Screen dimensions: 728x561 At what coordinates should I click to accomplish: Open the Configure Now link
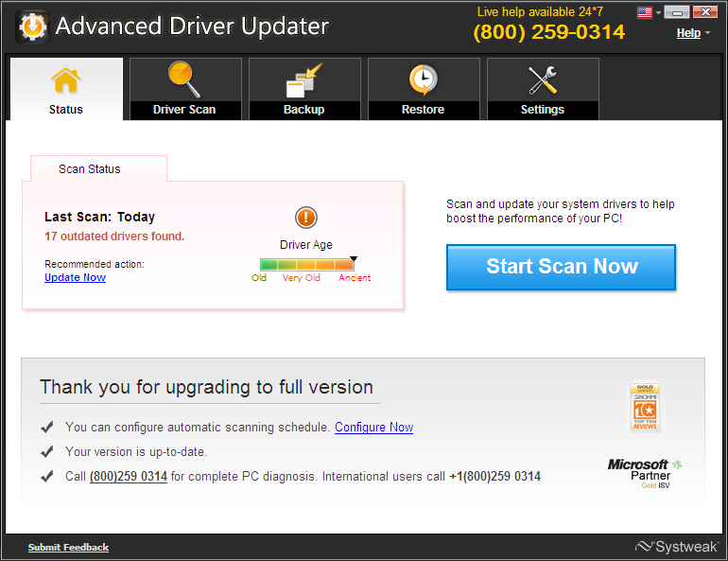[373, 428]
